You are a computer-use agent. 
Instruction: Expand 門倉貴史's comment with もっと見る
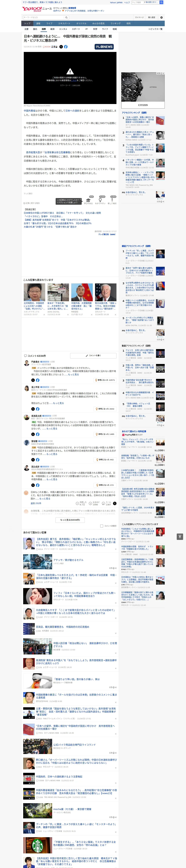(74, 374)
